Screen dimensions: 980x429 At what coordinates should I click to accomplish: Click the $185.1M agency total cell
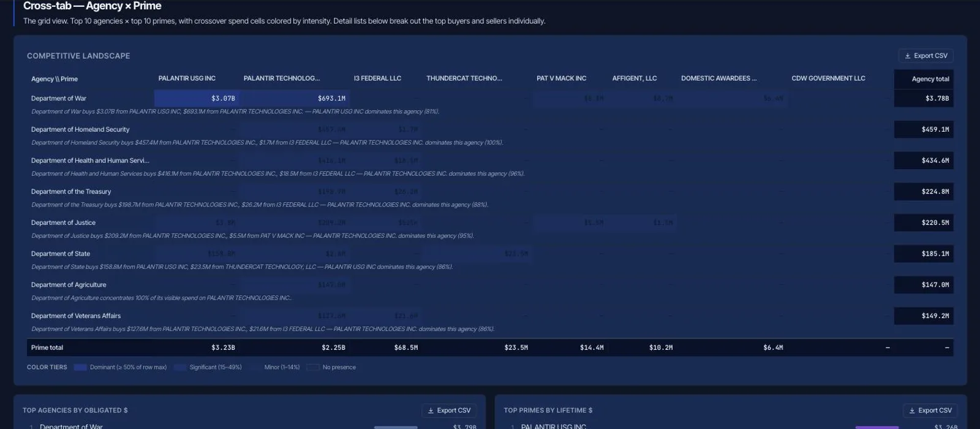[x=924, y=254]
